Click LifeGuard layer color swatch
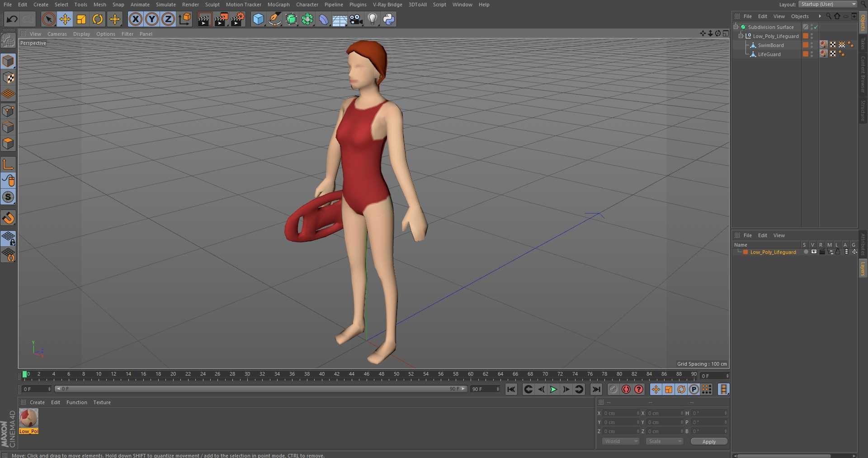This screenshot has width=868, height=458. point(806,54)
